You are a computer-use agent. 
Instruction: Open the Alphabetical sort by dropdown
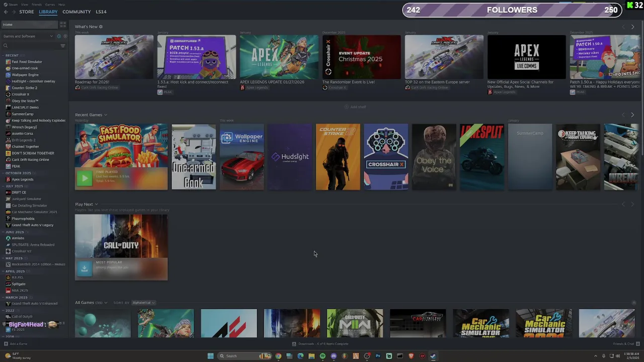tap(143, 303)
